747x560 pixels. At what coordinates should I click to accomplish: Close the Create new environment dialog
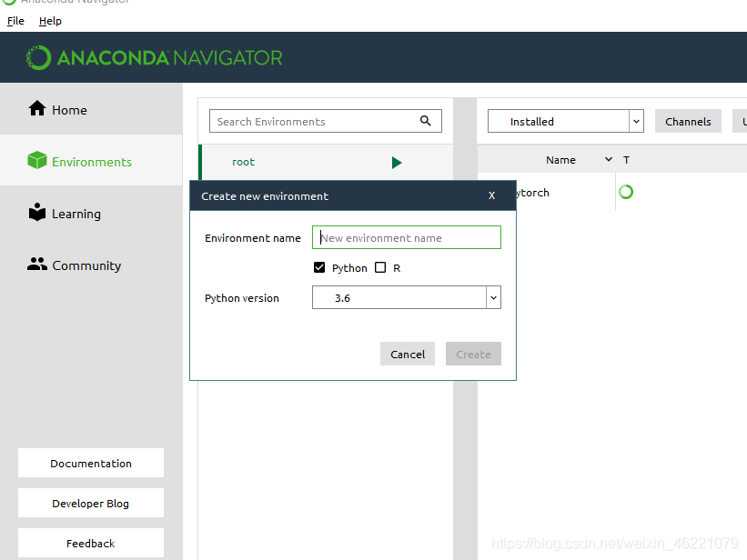[491, 195]
